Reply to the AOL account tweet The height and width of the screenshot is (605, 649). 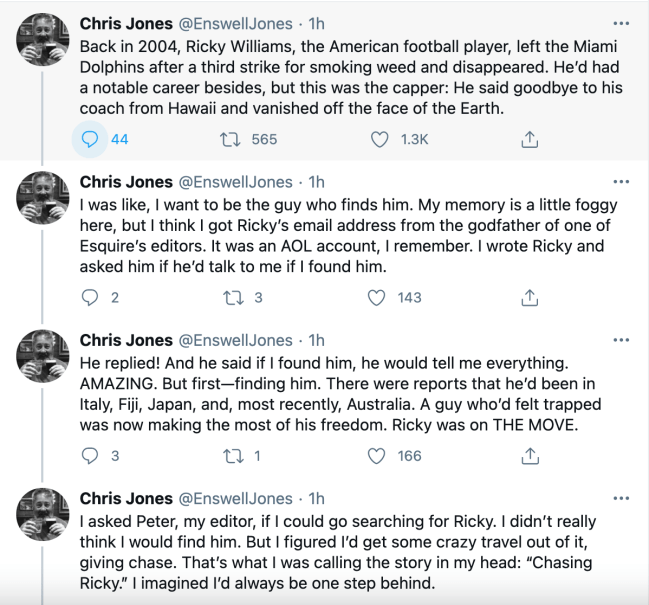coord(89,297)
